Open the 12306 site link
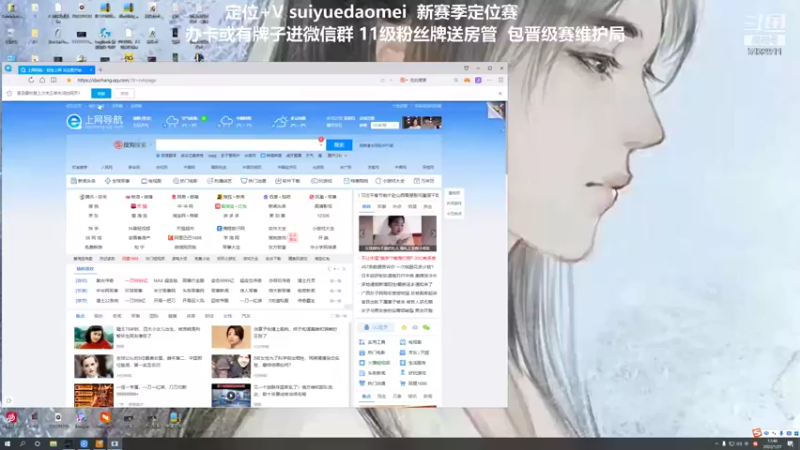Image resolution: width=800 pixels, height=450 pixels. [323, 216]
